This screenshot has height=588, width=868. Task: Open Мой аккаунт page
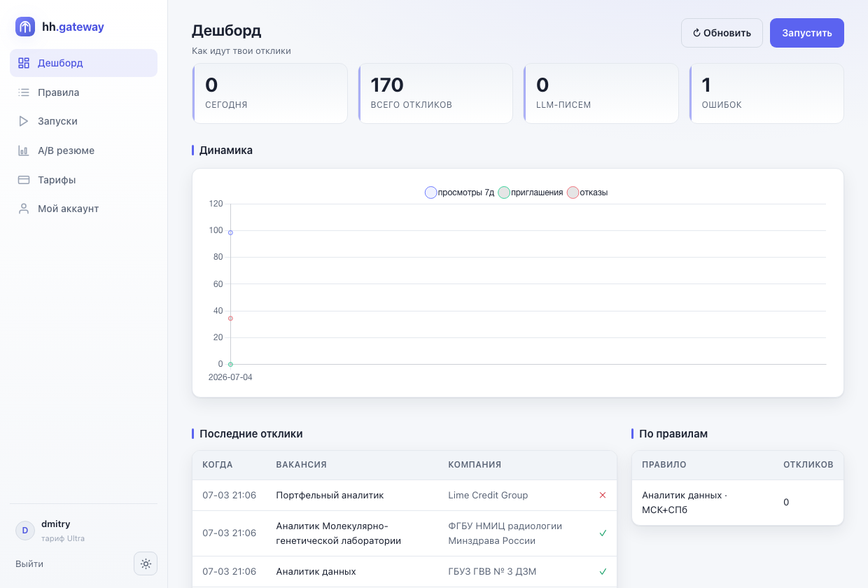coord(83,209)
